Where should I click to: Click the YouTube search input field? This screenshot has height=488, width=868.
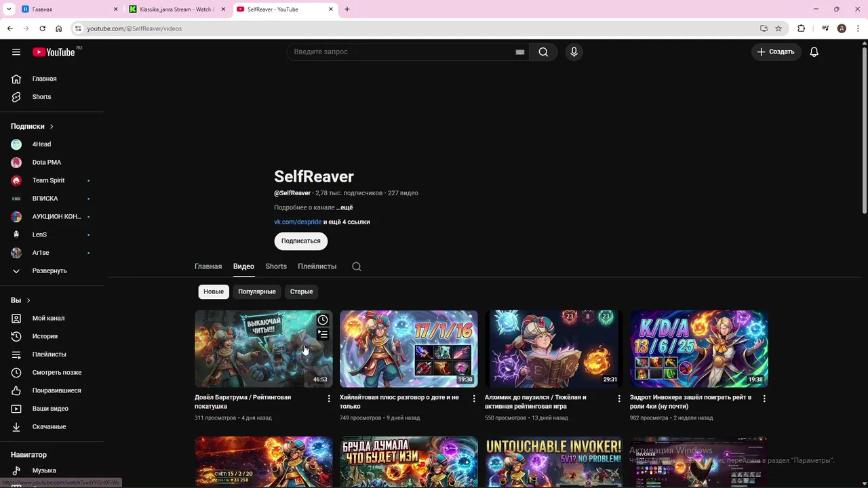400,52
